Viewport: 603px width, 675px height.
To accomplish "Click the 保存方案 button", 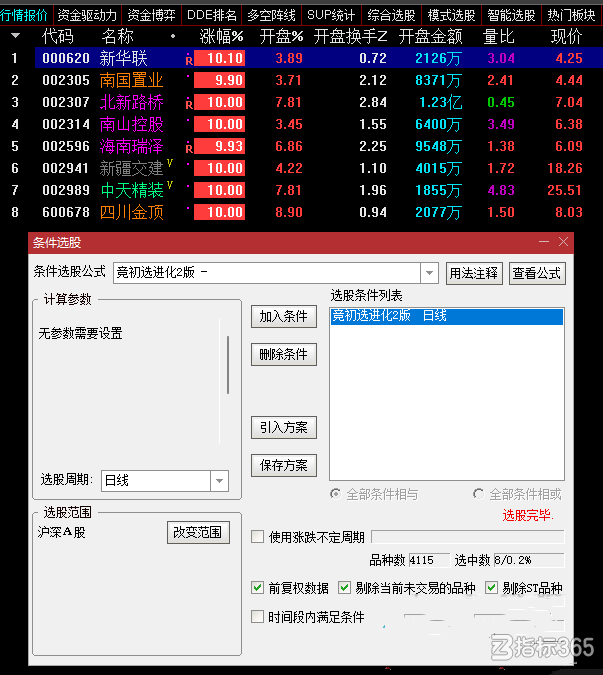I will pyautogui.click(x=284, y=465).
